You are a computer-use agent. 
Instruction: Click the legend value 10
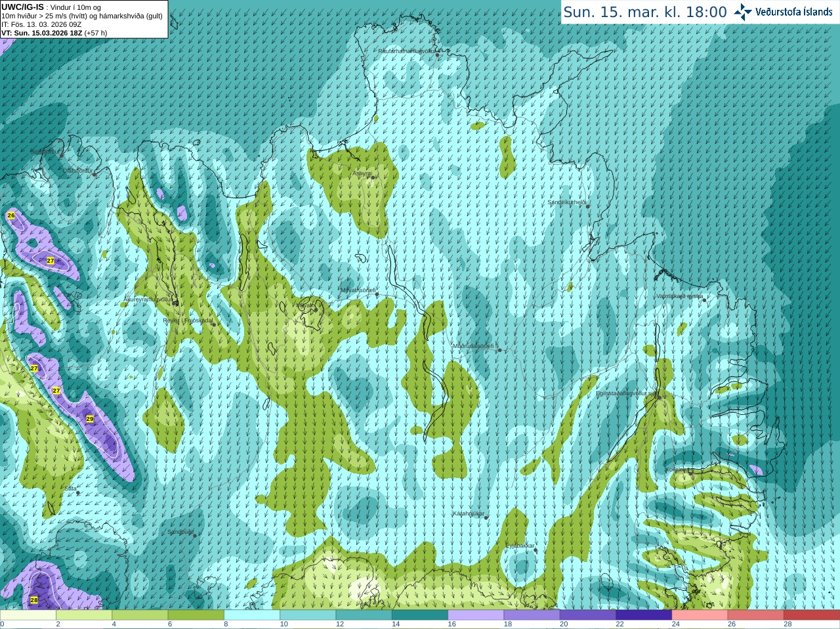(283, 624)
